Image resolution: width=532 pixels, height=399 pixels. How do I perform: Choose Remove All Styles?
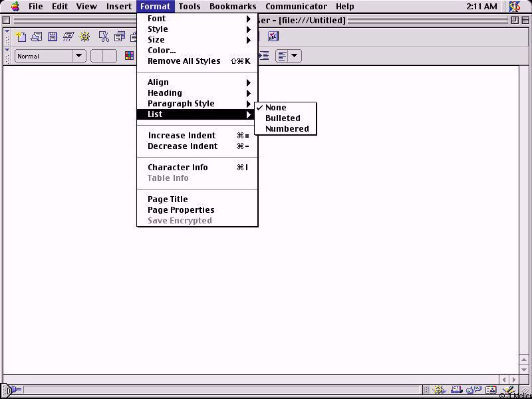(184, 61)
